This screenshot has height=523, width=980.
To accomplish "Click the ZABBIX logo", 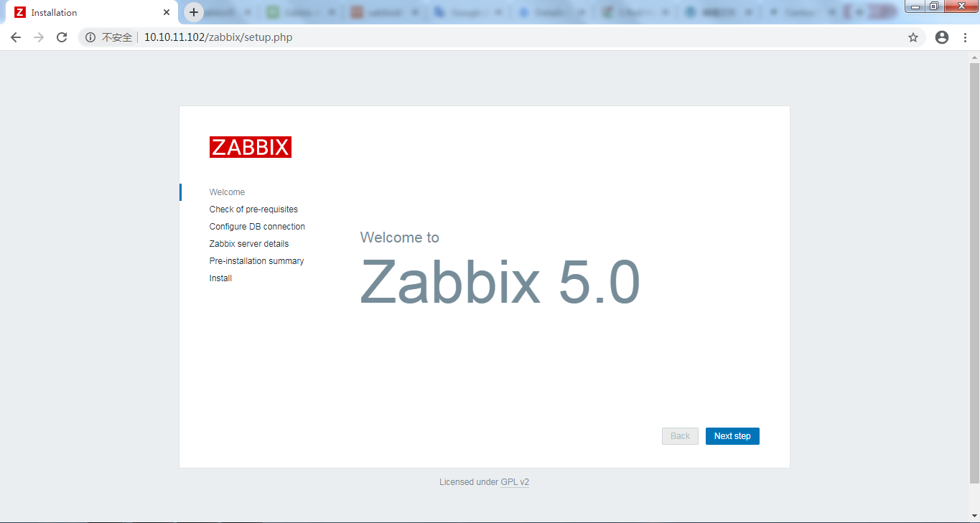I will coord(251,147).
